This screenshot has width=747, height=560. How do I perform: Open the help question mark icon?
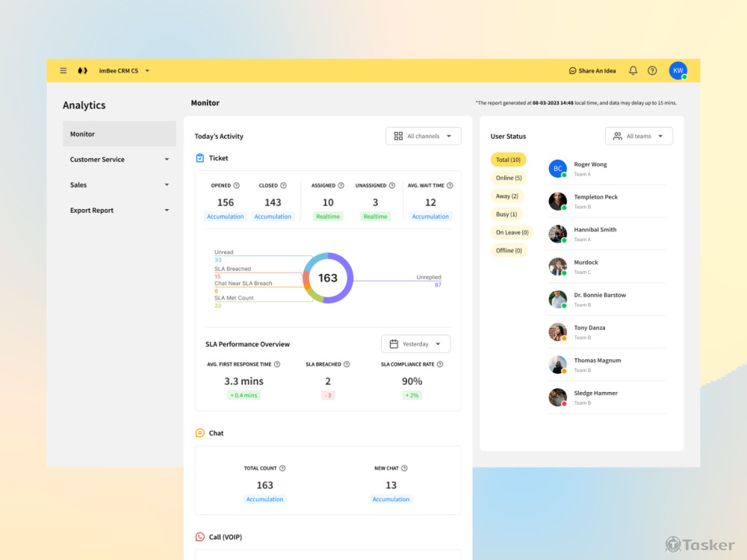tap(652, 71)
